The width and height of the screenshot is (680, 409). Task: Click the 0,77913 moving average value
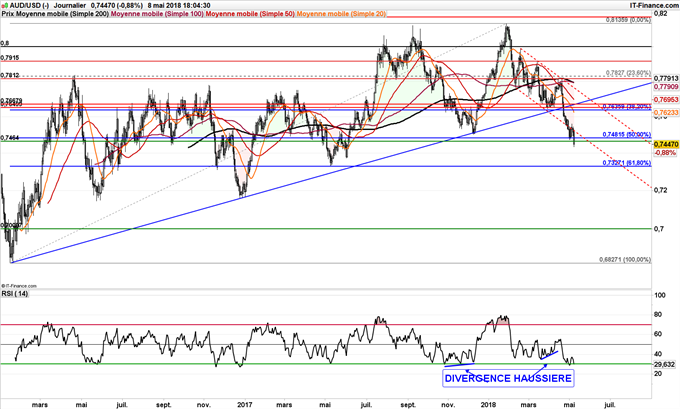point(666,79)
